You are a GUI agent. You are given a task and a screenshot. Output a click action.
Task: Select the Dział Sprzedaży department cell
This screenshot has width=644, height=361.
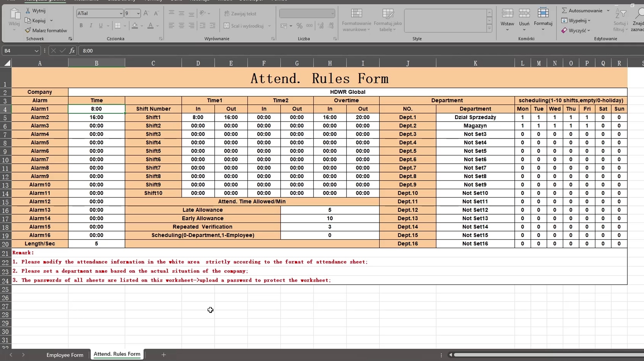(x=475, y=117)
